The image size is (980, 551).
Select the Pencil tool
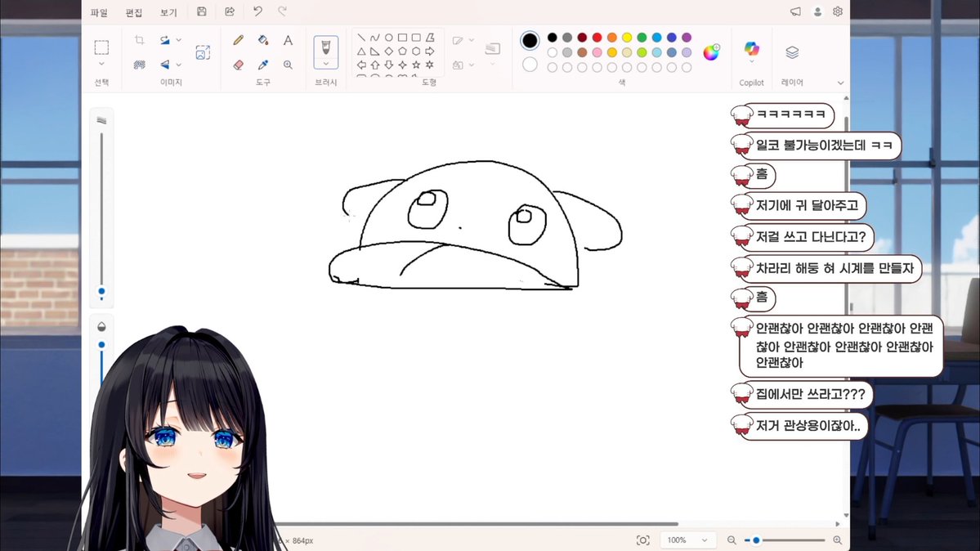pyautogui.click(x=238, y=40)
